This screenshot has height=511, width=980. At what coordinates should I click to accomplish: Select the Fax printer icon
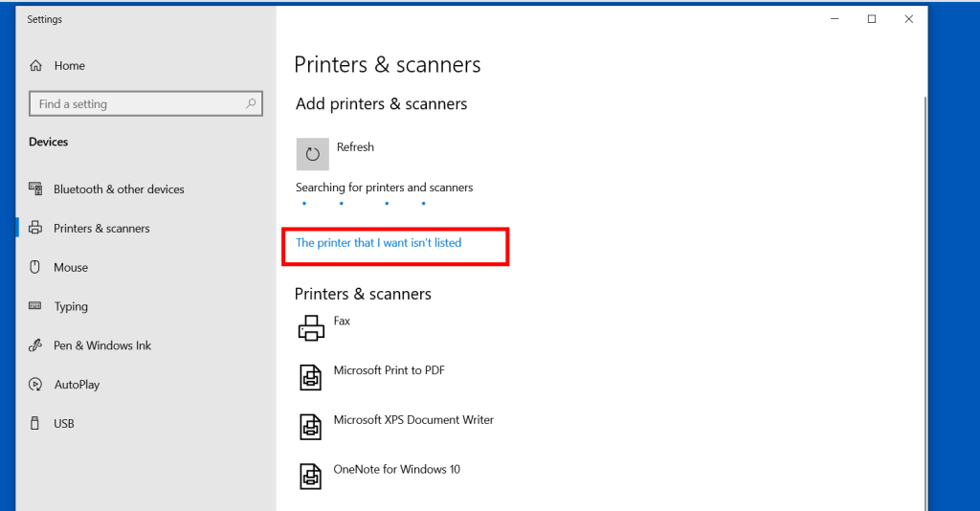tap(311, 328)
